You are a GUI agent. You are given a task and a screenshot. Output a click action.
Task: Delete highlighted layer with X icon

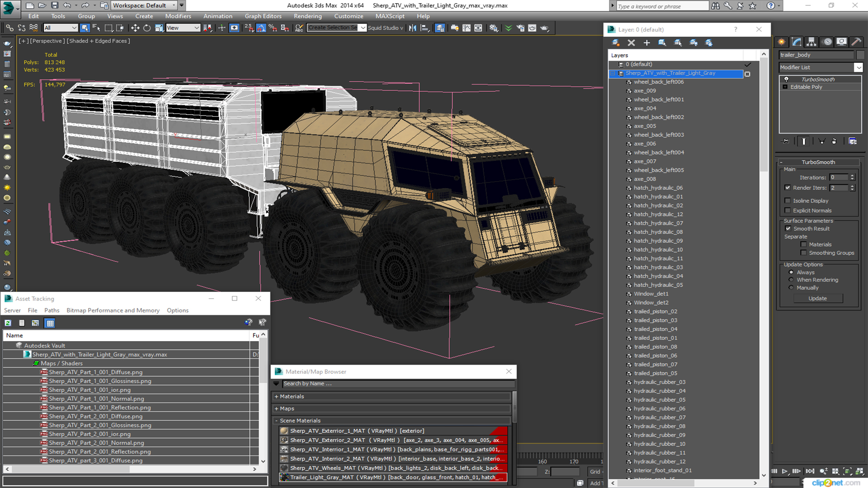(x=631, y=42)
